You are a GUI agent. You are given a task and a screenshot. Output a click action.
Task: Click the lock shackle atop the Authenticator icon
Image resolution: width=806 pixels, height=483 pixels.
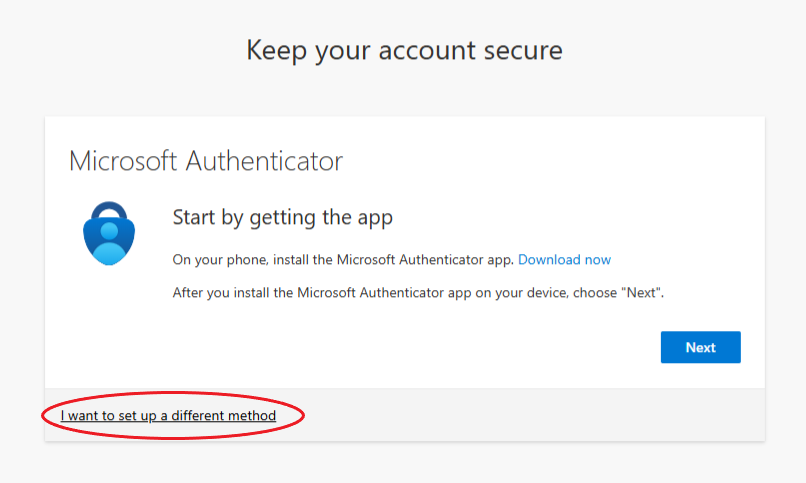click(x=109, y=210)
